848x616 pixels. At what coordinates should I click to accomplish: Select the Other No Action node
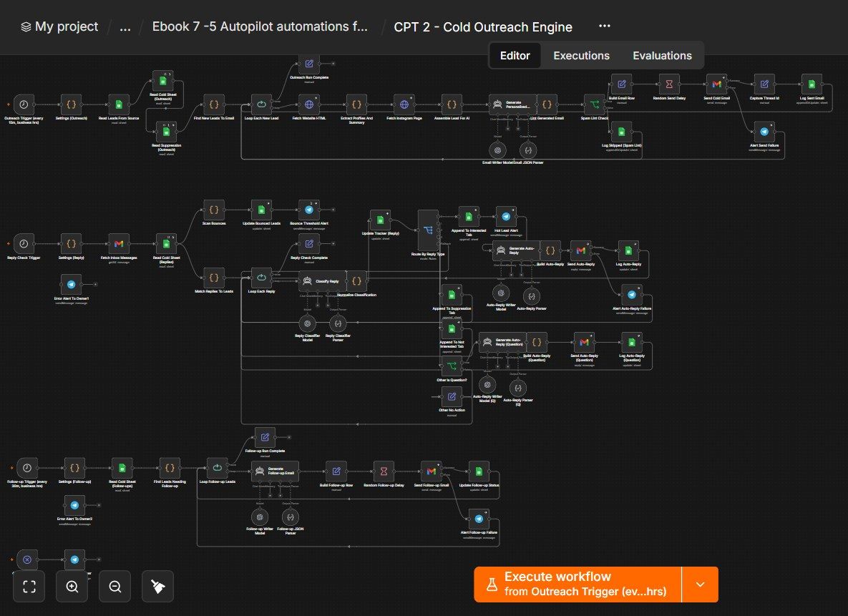pos(452,397)
